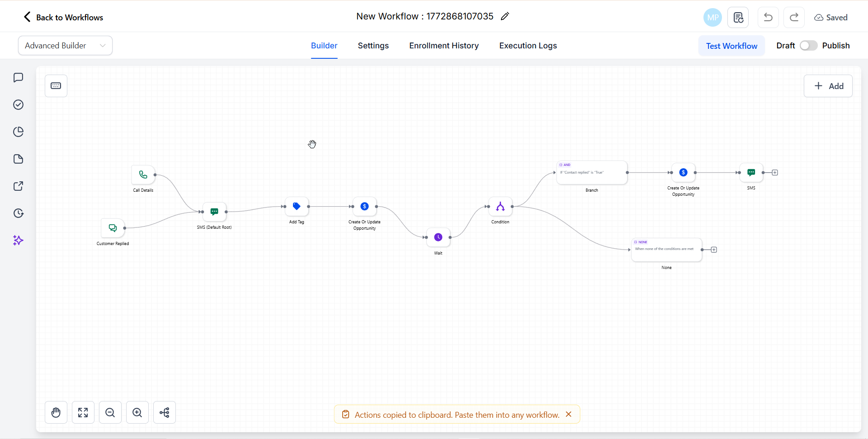
Task: Select the pan hand tool
Action: (x=56, y=412)
